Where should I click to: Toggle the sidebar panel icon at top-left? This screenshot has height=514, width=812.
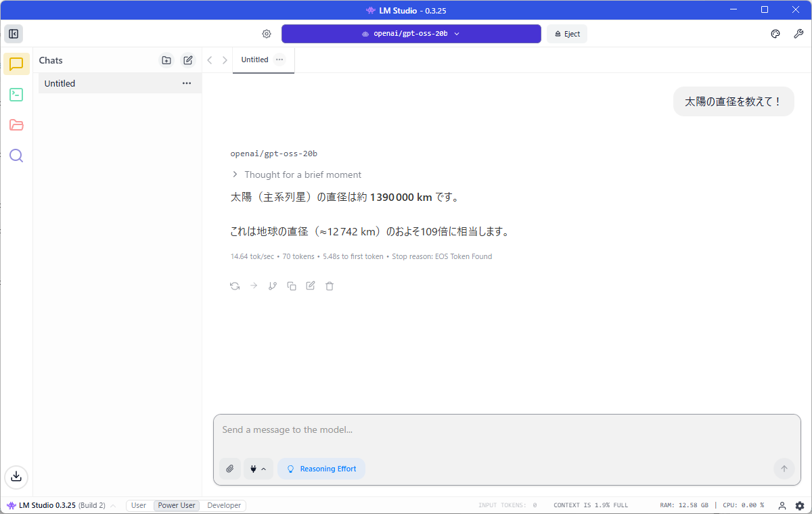click(x=14, y=34)
